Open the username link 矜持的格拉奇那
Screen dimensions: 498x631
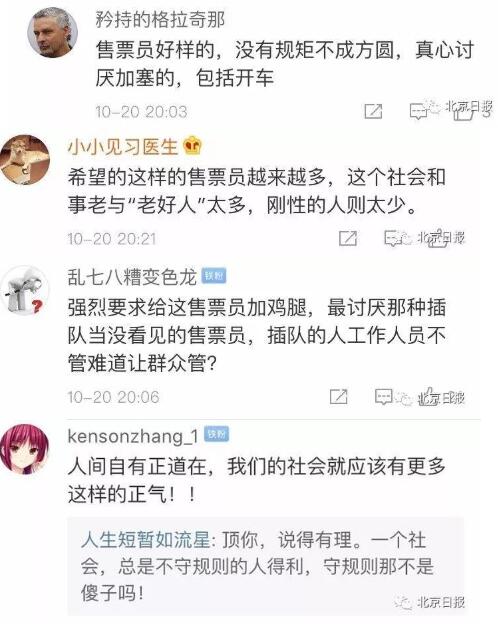(x=160, y=19)
